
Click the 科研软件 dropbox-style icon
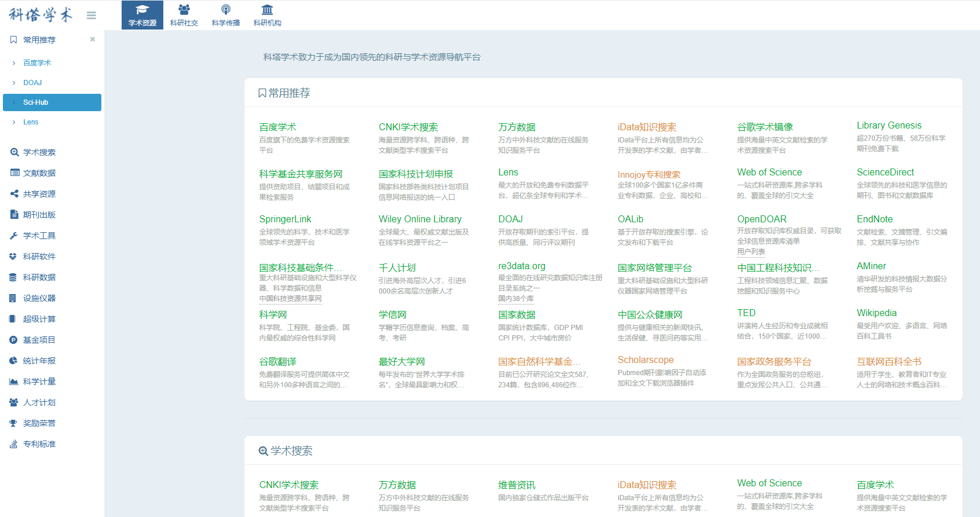13,256
